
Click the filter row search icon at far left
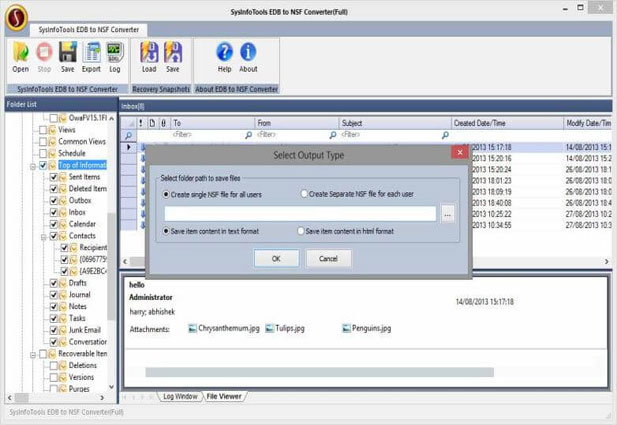click(x=128, y=135)
